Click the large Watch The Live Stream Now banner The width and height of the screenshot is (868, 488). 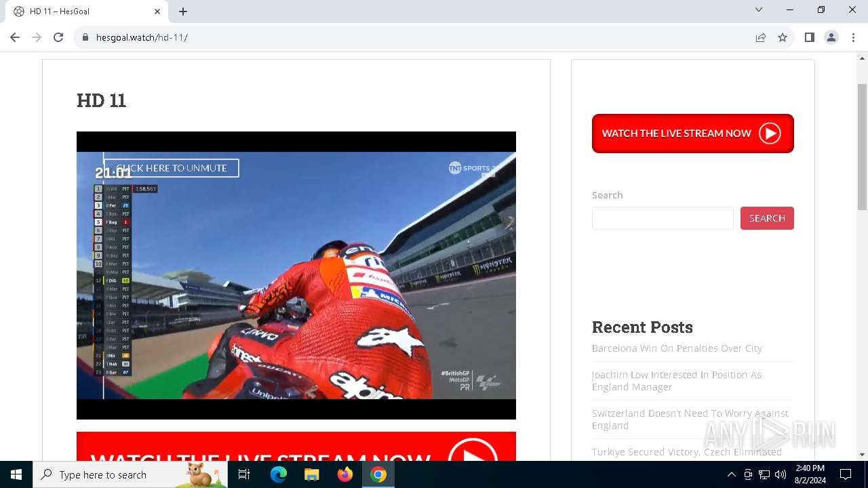[x=296, y=447]
